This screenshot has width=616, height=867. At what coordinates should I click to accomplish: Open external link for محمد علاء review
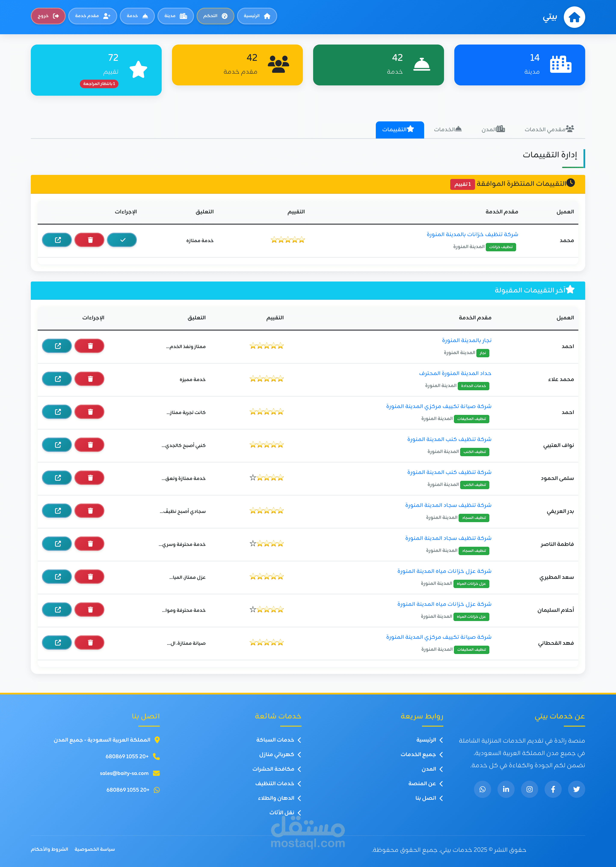(57, 379)
